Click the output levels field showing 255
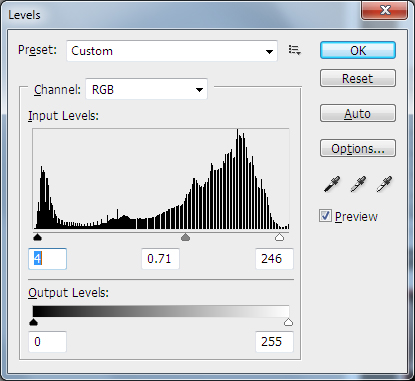 pos(274,342)
